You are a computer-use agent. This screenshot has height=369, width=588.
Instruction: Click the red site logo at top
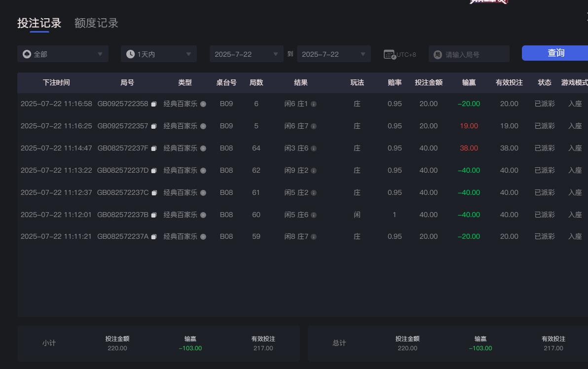pyautogui.click(x=487, y=2)
